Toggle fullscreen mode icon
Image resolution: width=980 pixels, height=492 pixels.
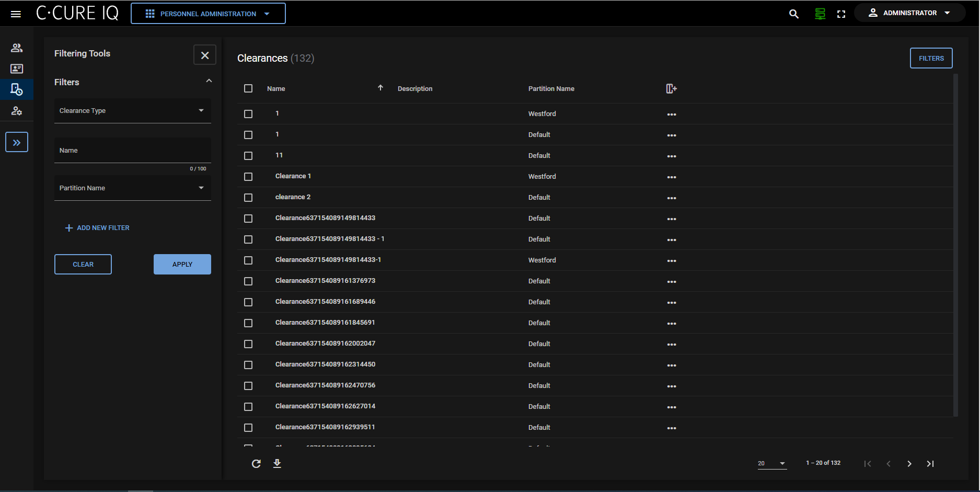(x=841, y=14)
